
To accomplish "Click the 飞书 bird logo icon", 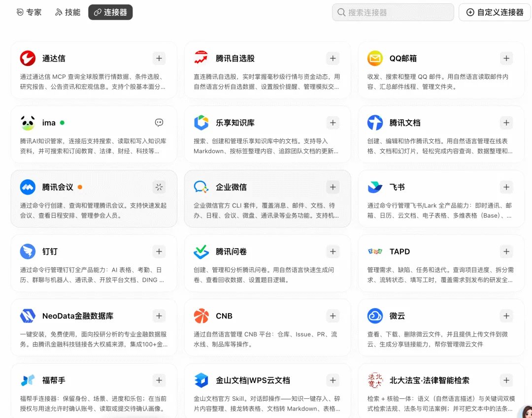I will click(x=375, y=187).
